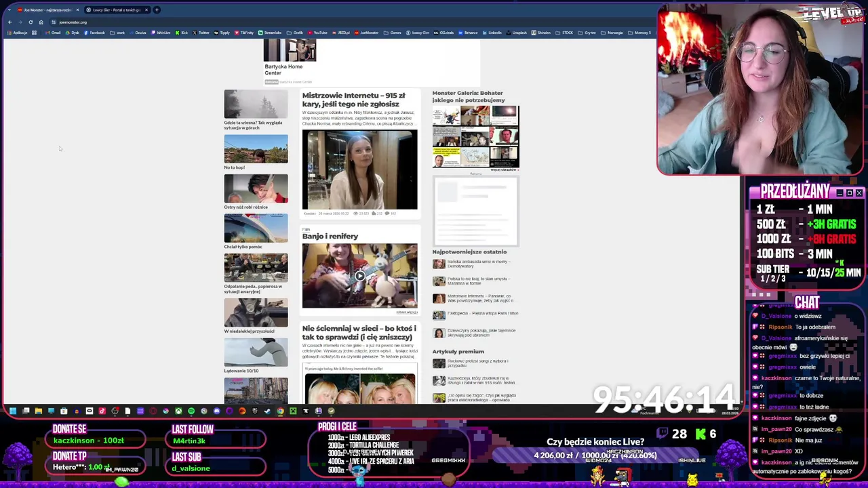The height and width of the screenshot is (488, 868).
Task: Open the Norwegia bookmarks folder
Action: (x=612, y=33)
